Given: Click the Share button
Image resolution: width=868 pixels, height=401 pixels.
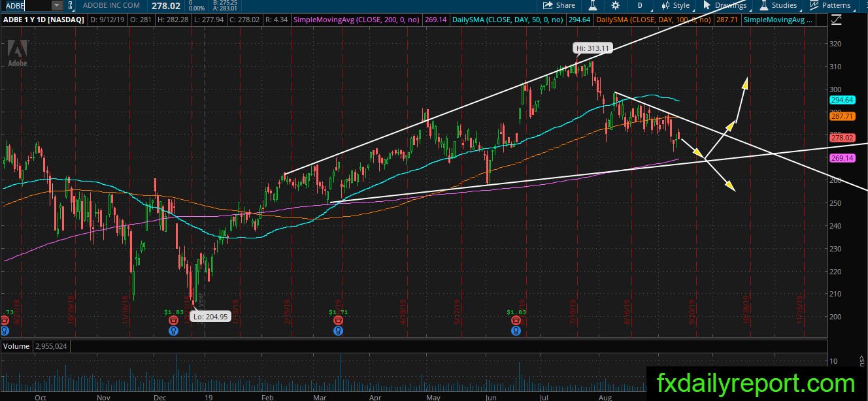Looking at the screenshot, I should 559,5.
